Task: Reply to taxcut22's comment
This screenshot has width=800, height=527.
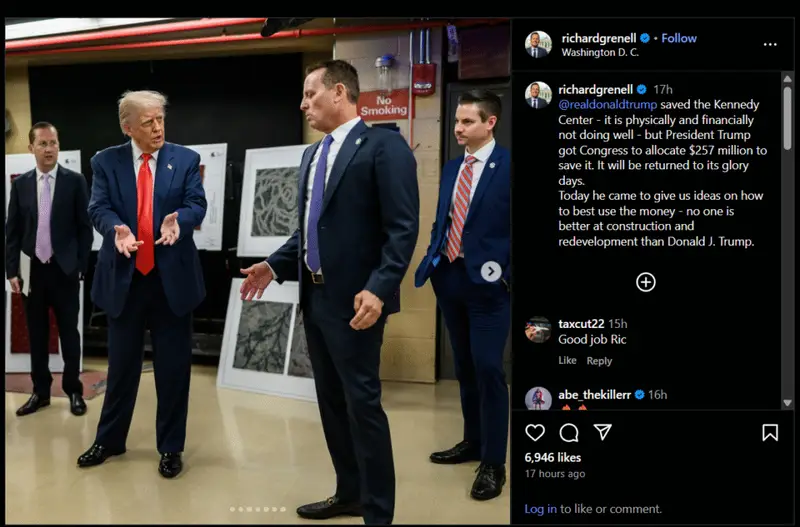Action: 599,361
